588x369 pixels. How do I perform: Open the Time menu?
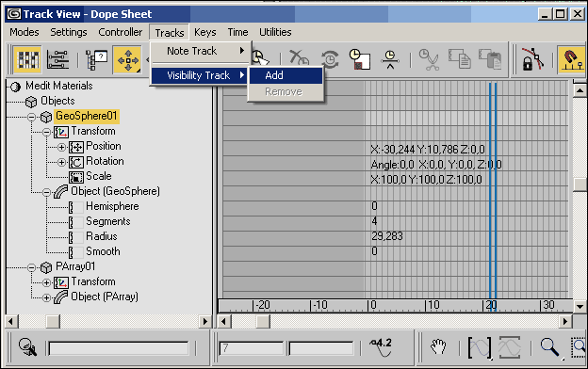237,32
